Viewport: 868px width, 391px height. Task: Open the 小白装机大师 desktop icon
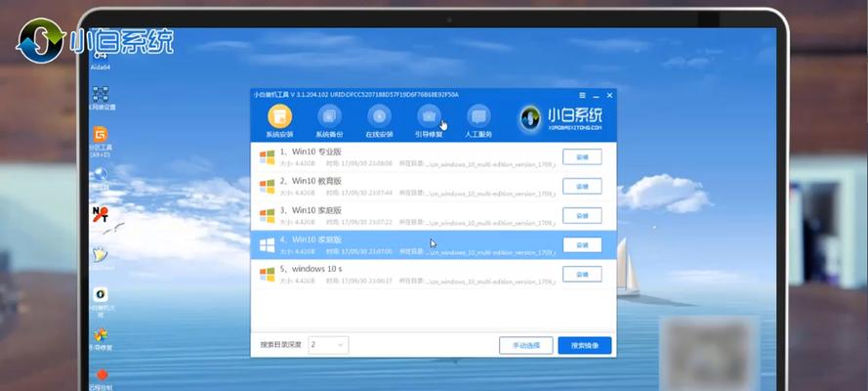tap(100, 302)
